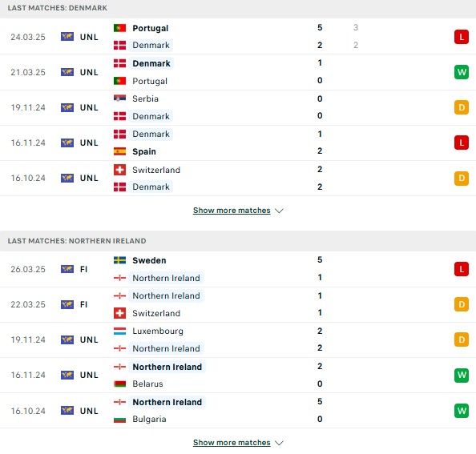Click the Bulgaria flag icon
The height and width of the screenshot is (454, 476).
(119, 419)
